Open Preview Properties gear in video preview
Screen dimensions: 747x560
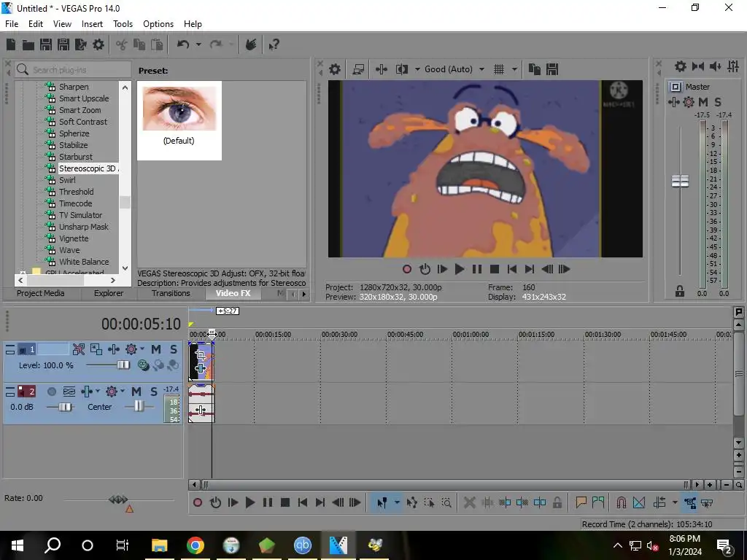point(335,69)
